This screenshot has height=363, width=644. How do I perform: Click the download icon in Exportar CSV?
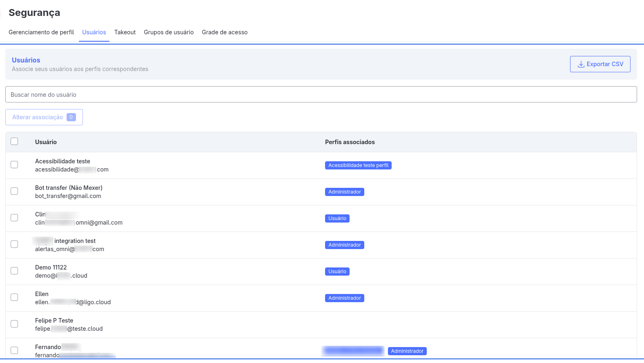[x=581, y=64]
